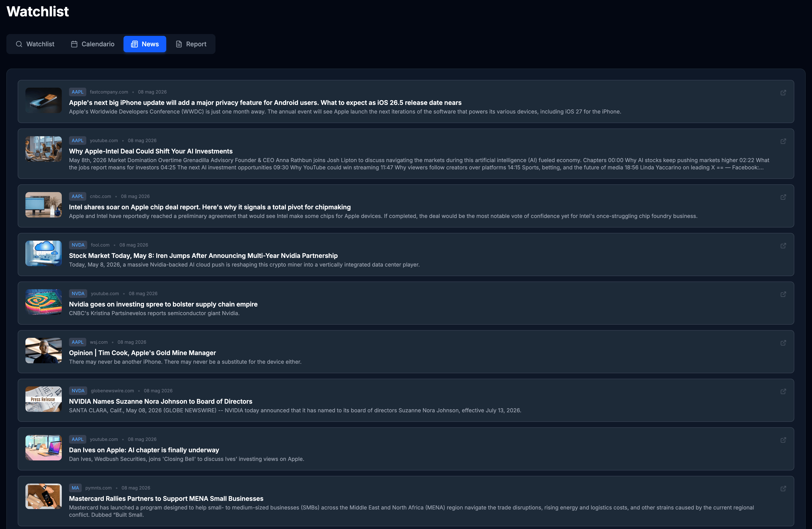
Task: Click AAPL tag on cnbc.com article
Action: [x=77, y=196]
